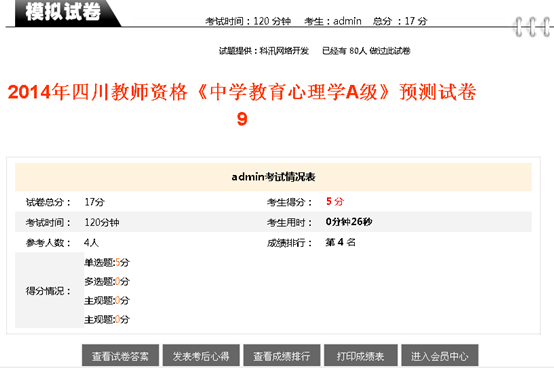Click the admin考试情况表 header
554x368 pixels.
(273, 177)
